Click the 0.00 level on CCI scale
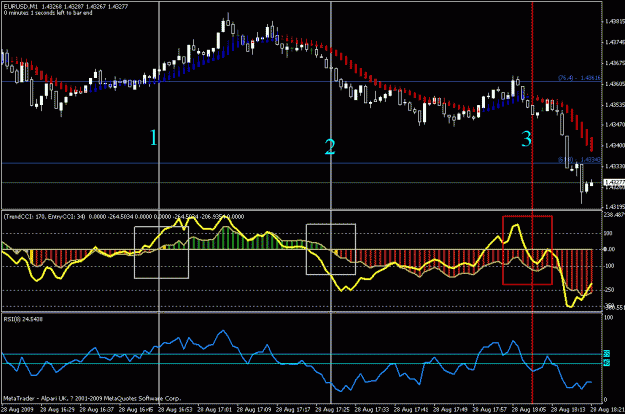 click(609, 249)
